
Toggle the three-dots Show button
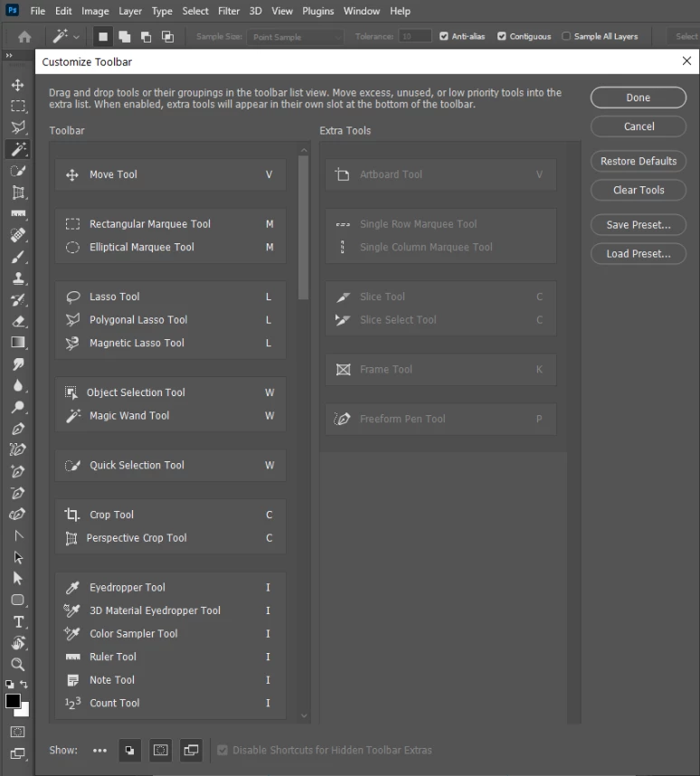[x=99, y=751]
